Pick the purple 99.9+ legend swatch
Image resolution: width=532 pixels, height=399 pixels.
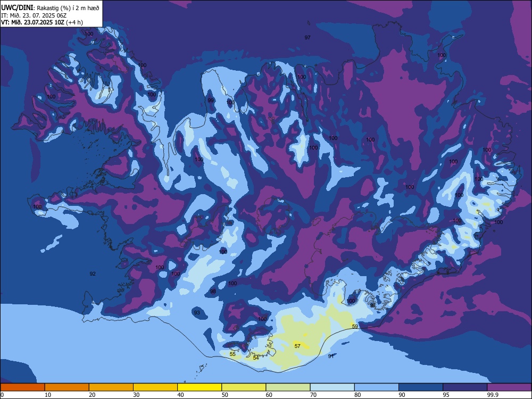point(509,387)
